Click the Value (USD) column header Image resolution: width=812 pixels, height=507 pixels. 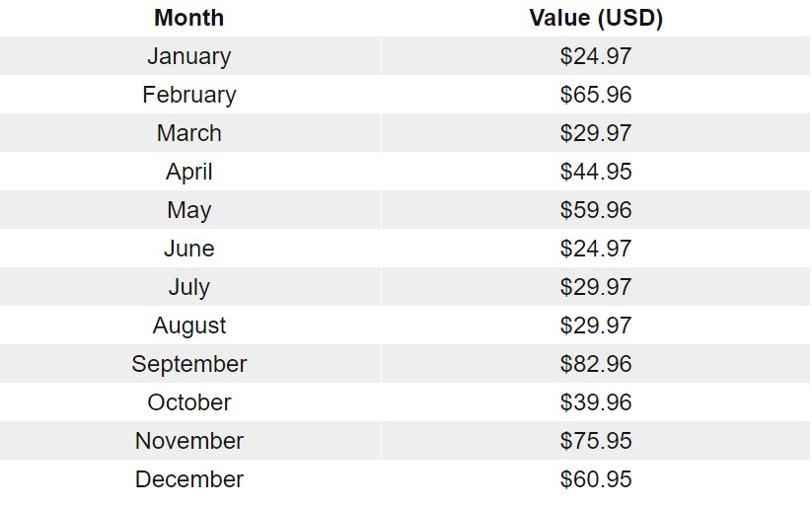[596, 18]
